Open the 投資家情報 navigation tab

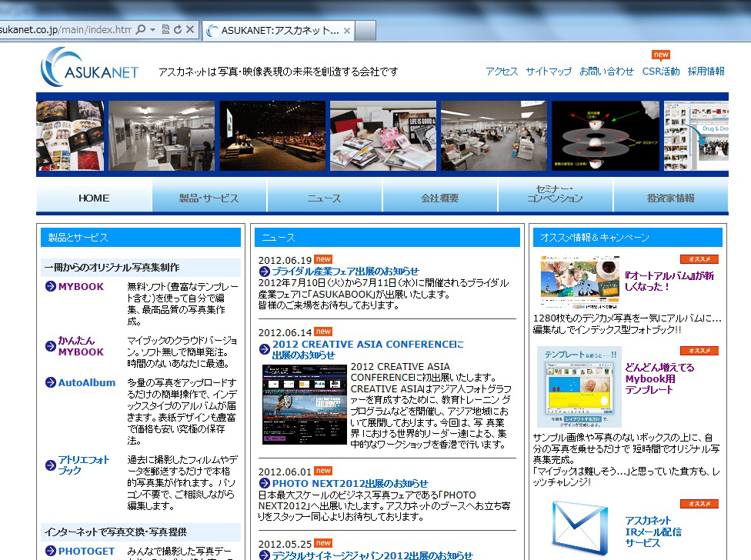[670, 198]
